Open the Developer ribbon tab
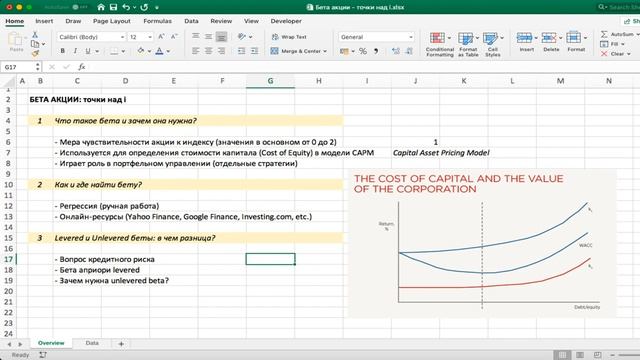The height and width of the screenshot is (360, 640). pyautogui.click(x=286, y=21)
